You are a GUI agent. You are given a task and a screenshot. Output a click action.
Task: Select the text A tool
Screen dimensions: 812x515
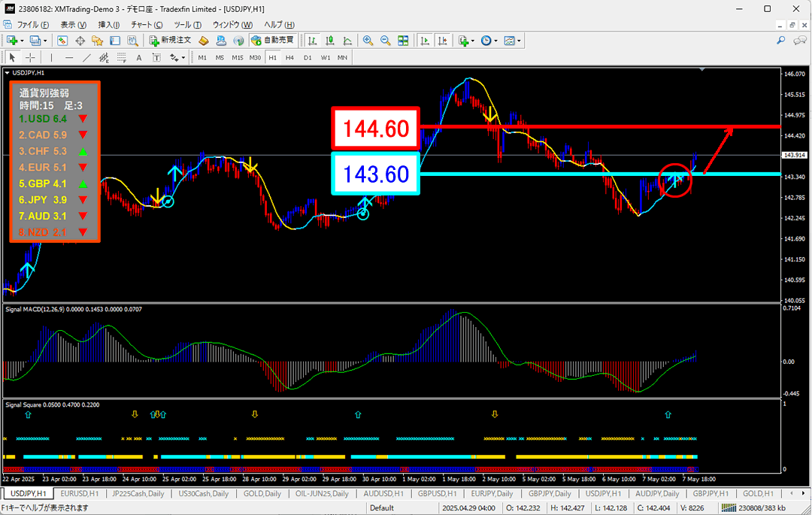139,57
